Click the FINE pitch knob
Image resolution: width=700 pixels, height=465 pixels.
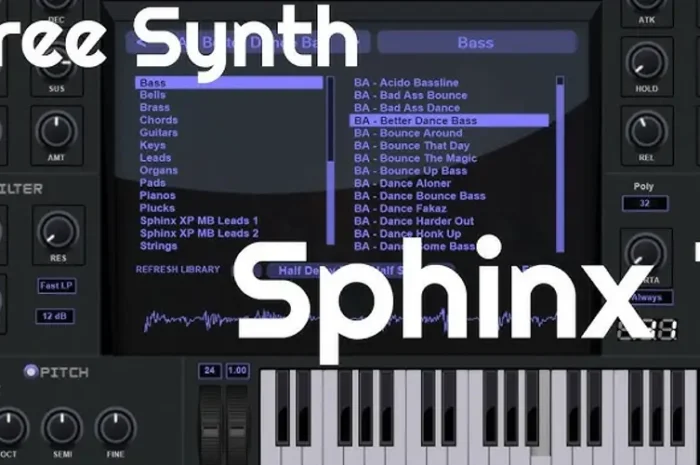coord(115,428)
